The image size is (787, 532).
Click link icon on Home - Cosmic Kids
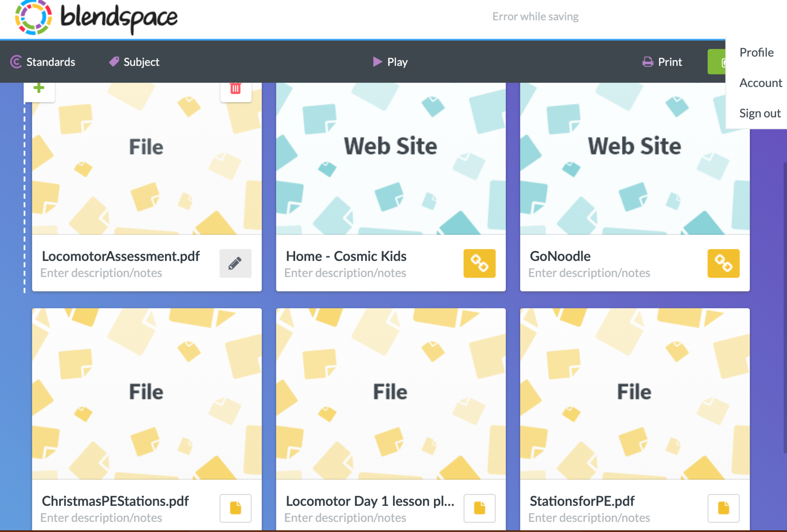479,263
